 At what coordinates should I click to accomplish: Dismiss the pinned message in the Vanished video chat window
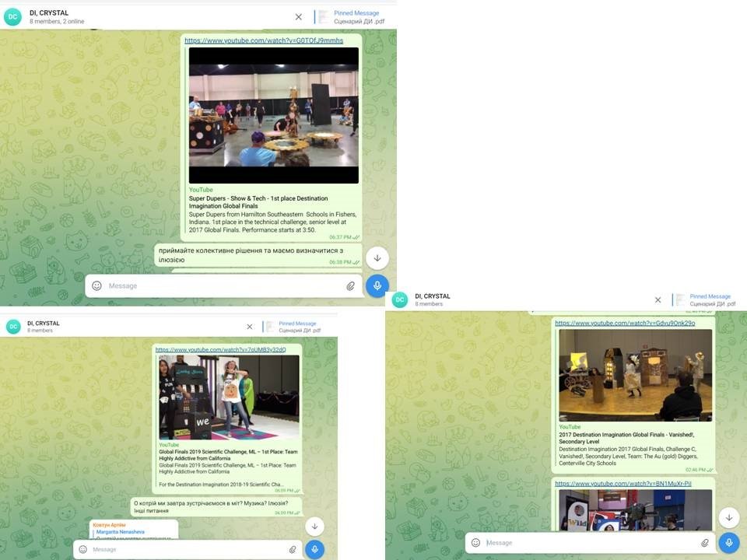click(x=658, y=300)
